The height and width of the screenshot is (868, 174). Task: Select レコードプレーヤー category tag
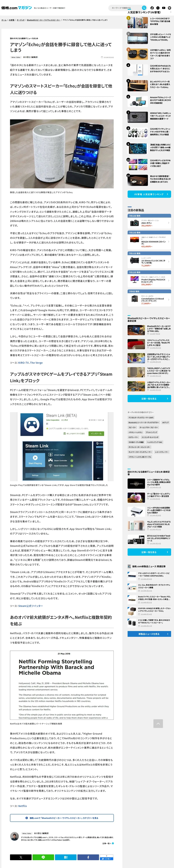click(162, 452)
